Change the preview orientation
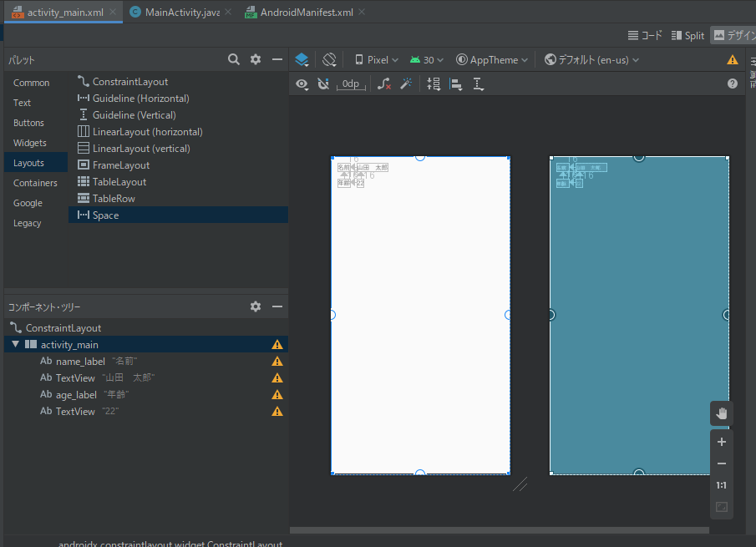This screenshot has width=756, height=547. point(329,60)
